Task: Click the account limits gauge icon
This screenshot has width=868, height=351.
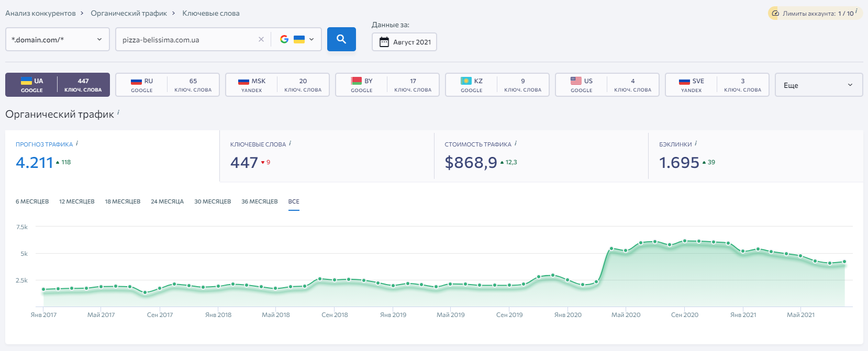Action: (x=775, y=14)
